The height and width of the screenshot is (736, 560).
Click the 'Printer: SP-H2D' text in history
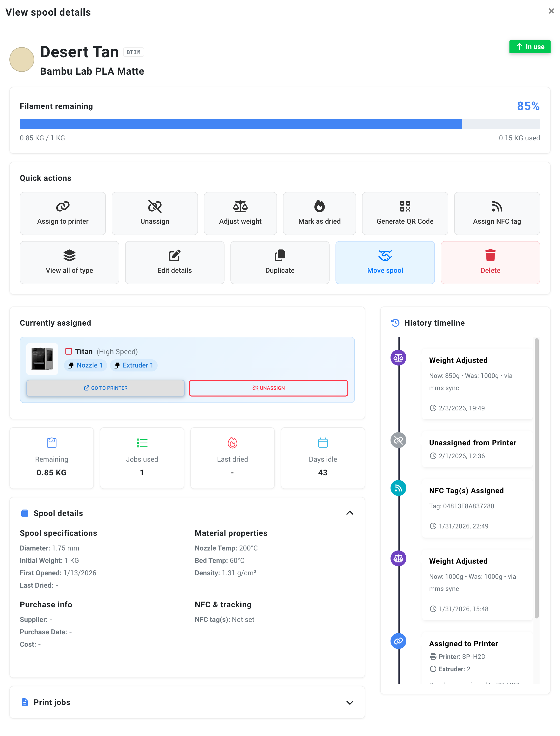point(458,657)
